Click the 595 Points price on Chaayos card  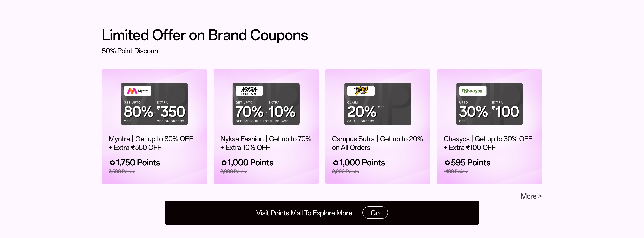[x=470, y=163]
